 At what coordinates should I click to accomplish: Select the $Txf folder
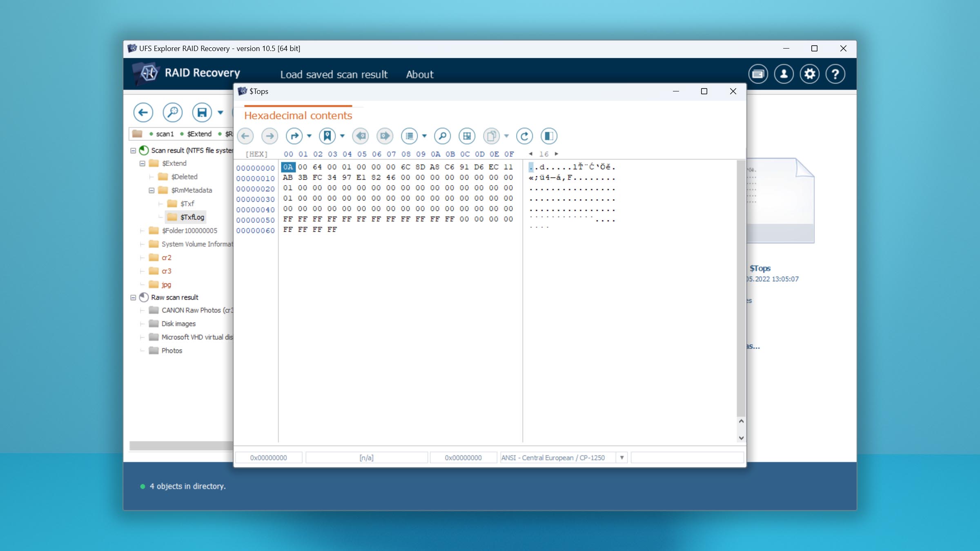(187, 204)
